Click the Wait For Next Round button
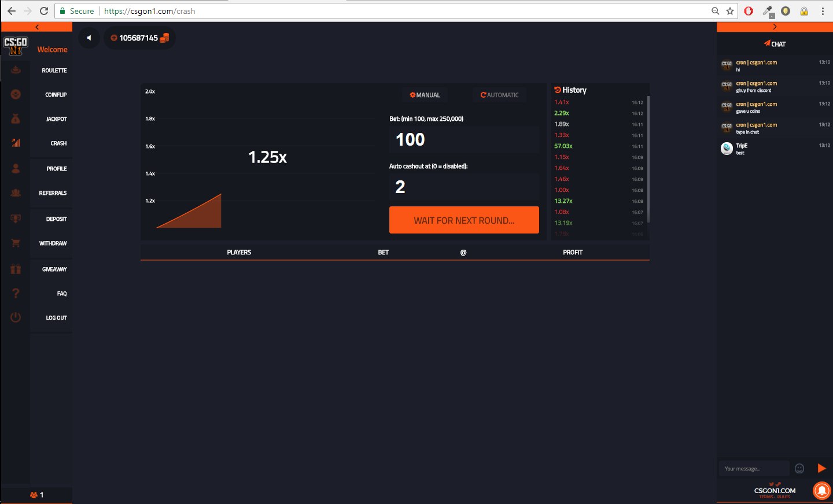The image size is (833, 504). click(464, 220)
